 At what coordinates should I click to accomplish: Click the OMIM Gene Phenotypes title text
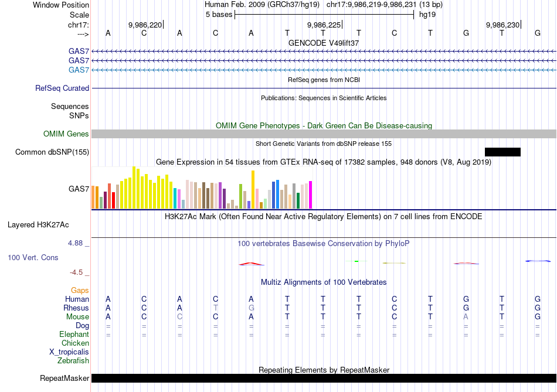pos(324,125)
